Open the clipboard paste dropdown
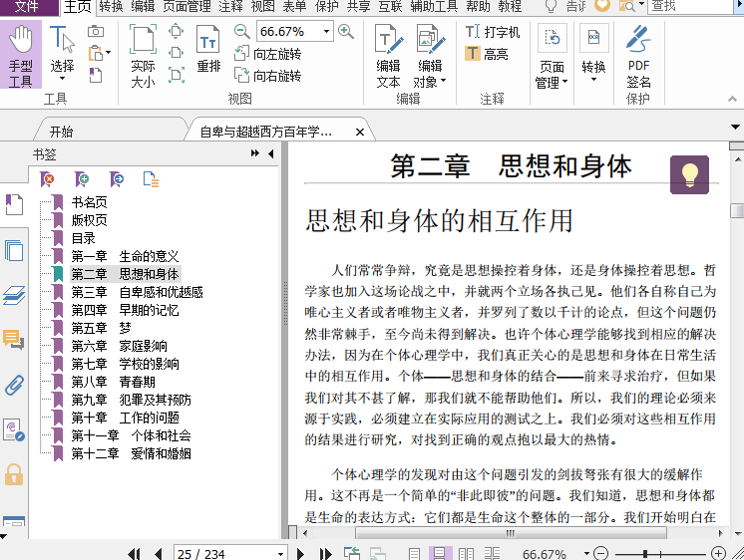This screenshot has width=744, height=560. 108,53
